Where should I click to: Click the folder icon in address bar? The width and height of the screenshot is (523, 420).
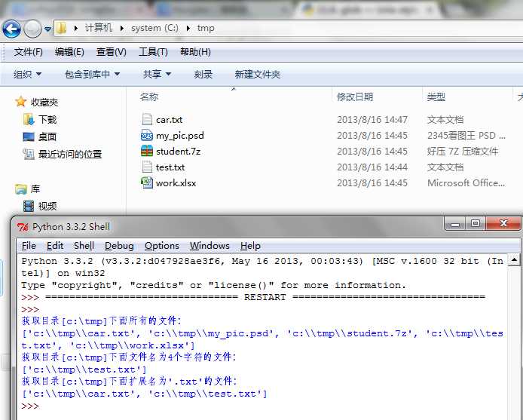(61, 28)
